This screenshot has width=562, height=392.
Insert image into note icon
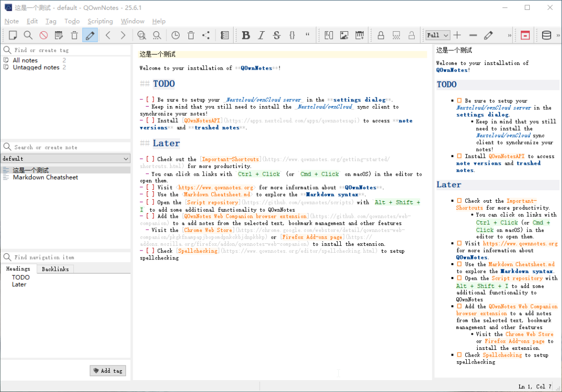tap(344, 35)
